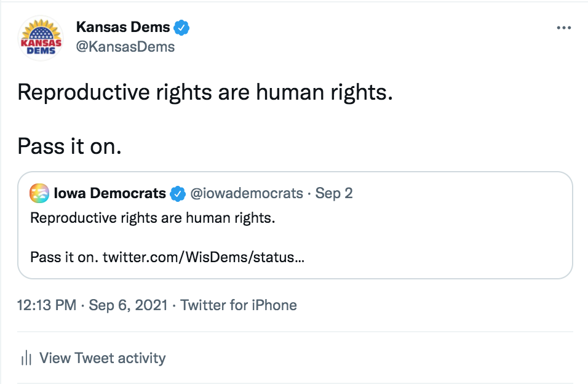Click Kansas Dems blue verified badge

click(181, 27)
